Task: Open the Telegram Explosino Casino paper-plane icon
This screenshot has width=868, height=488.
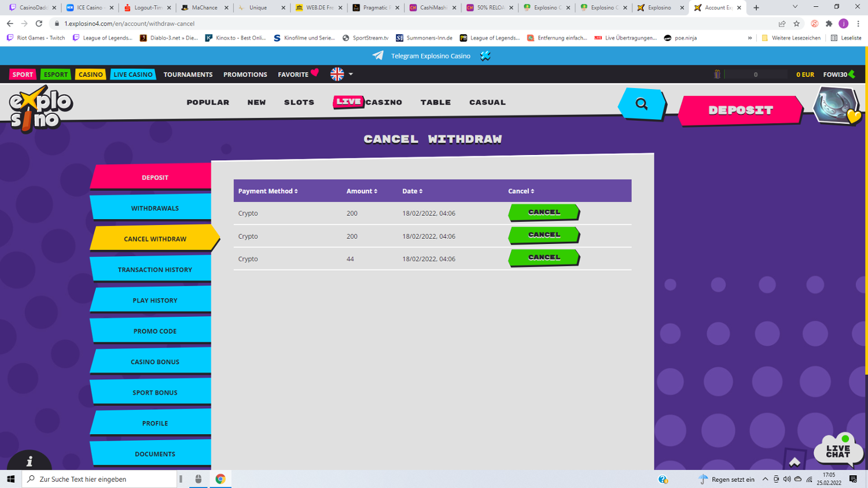Action: (378, 56)
